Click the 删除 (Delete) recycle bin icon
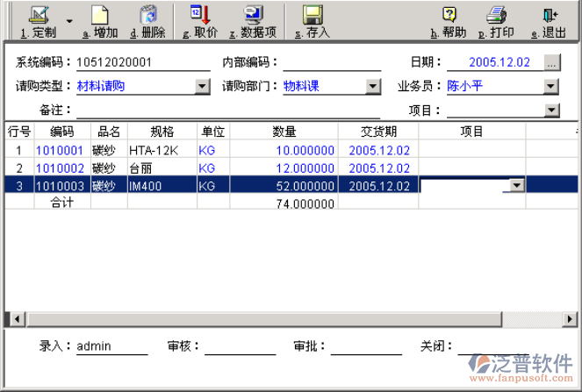This screenshot has width=582, height=392. pyautogui.click(x=147, y=16)
